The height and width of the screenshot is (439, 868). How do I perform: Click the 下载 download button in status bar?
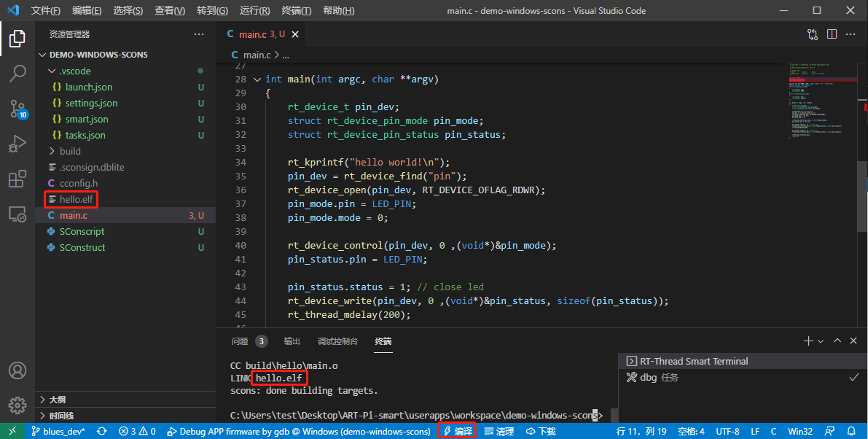[x=541, y=431]
